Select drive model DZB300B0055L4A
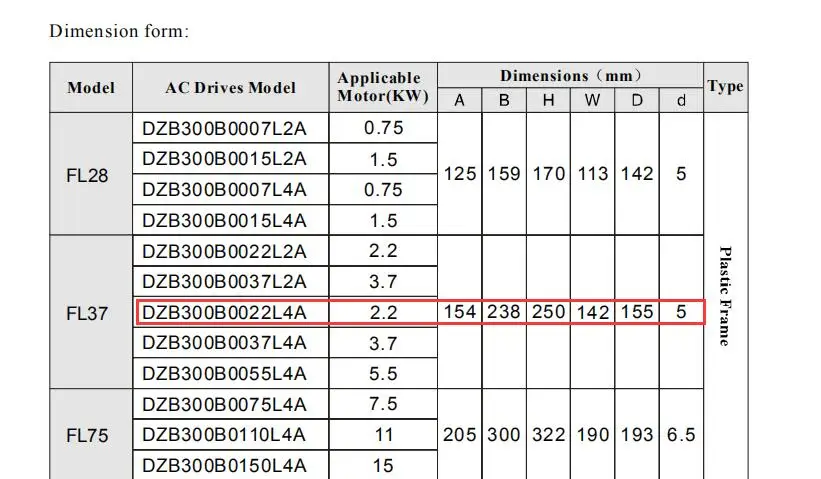The image size is (821, 479). click(x=224, y=374)
